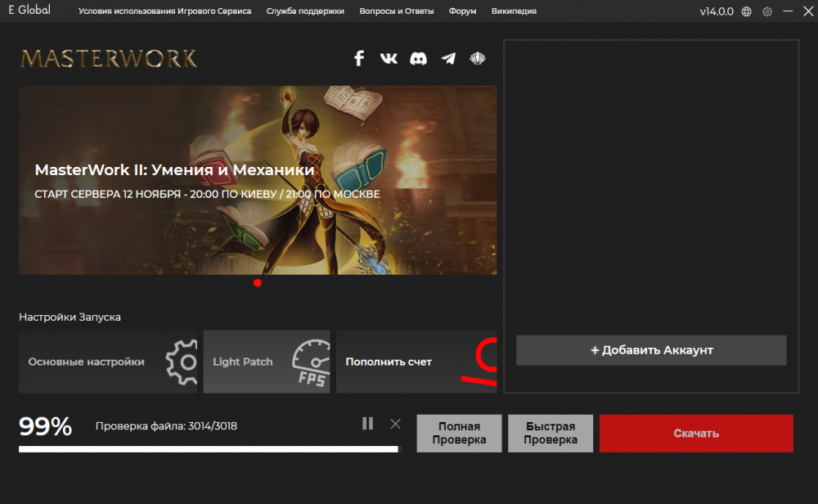Click the red banner carousel dot
818x504 pixels.
(x=258, y=283)
